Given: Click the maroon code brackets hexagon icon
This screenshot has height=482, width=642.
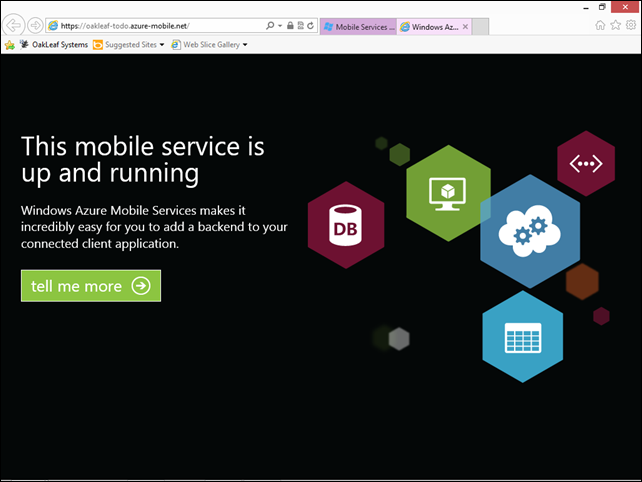Looking at the screenshot, I should (x=586, y=163).
